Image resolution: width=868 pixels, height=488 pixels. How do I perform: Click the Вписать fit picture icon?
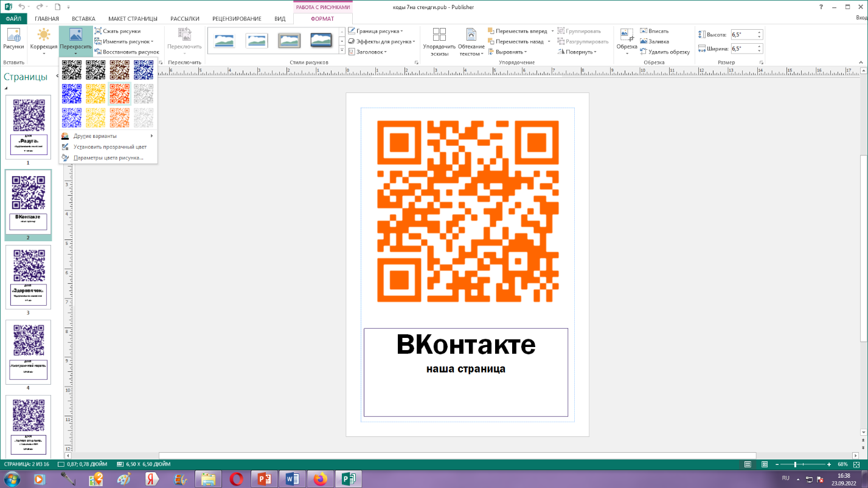[x=644, y=31]
